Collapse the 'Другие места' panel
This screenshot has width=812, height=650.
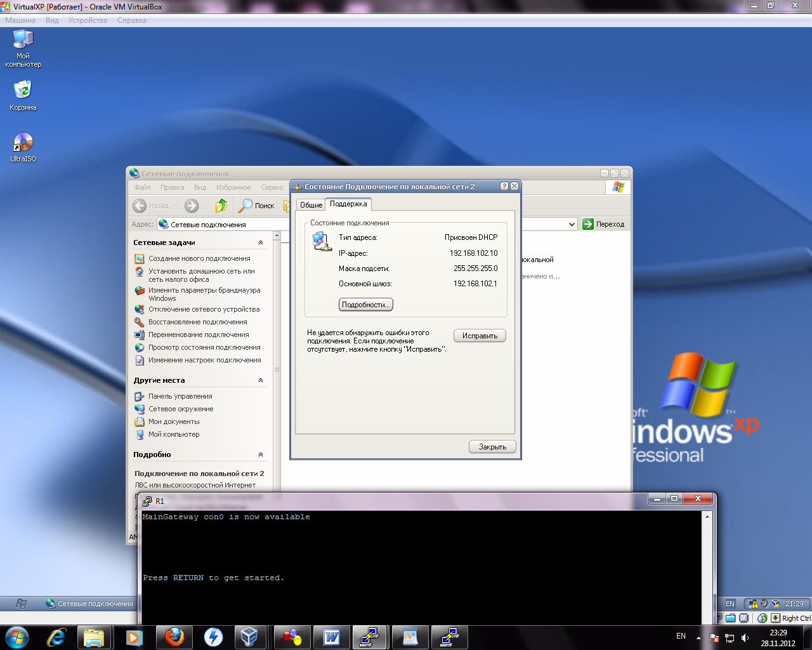(x=261, y=380)
